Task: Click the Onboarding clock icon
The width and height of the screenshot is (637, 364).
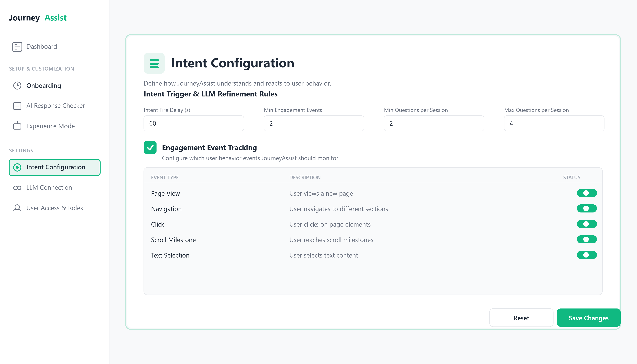Action: click(17, 86)
